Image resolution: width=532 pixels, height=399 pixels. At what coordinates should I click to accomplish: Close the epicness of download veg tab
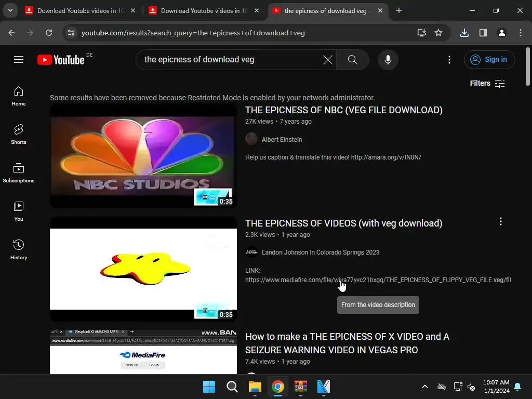click(x=380, y=10)
